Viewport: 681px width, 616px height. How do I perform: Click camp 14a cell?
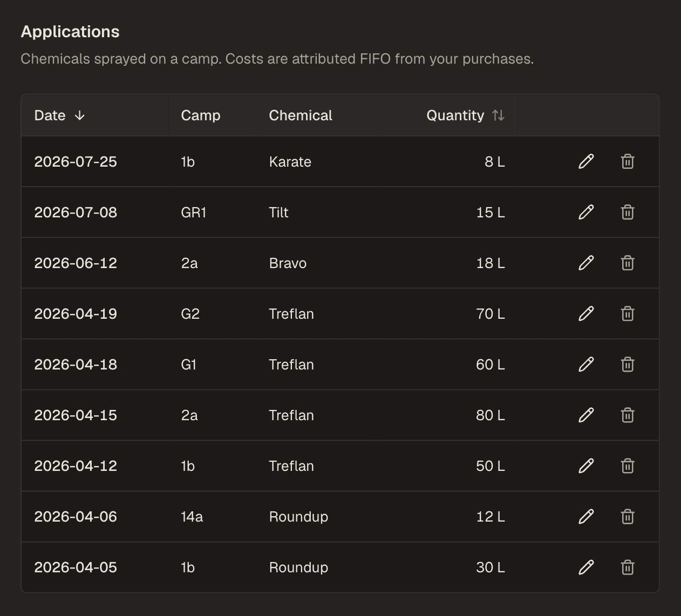(x=192, y=517)
